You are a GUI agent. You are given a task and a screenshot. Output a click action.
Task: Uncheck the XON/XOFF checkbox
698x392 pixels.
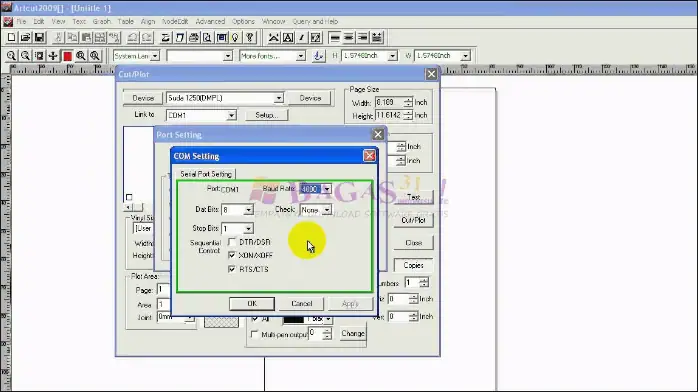(231, 255)
